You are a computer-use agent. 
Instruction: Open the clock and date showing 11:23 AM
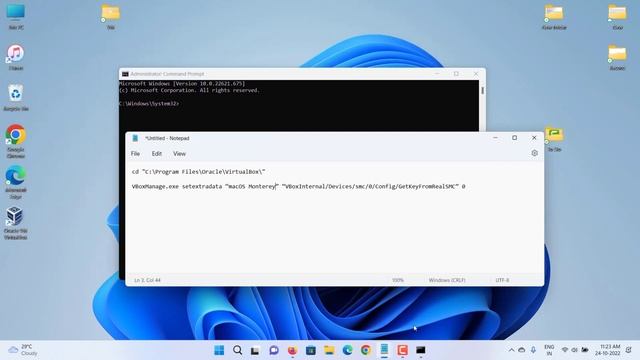[x=608, y=350]
